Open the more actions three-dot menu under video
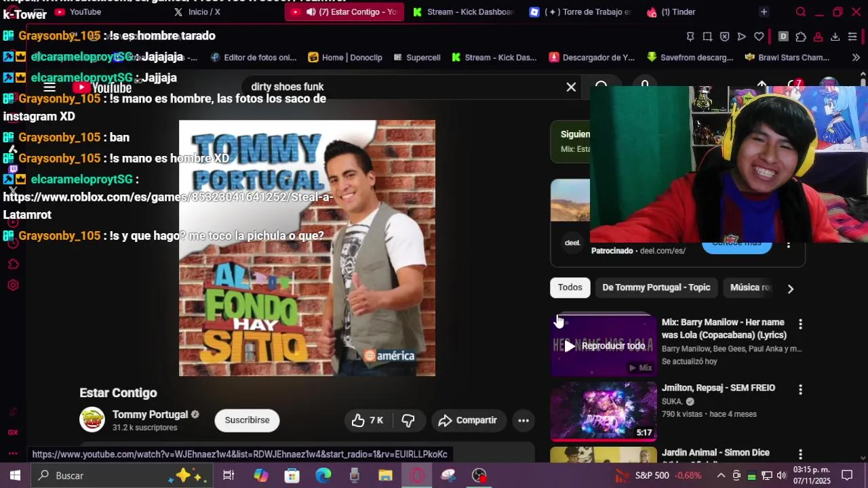Image resolution: width=868 pixels, height=488 pixels. pyautogui.click(x=524, y=420)
